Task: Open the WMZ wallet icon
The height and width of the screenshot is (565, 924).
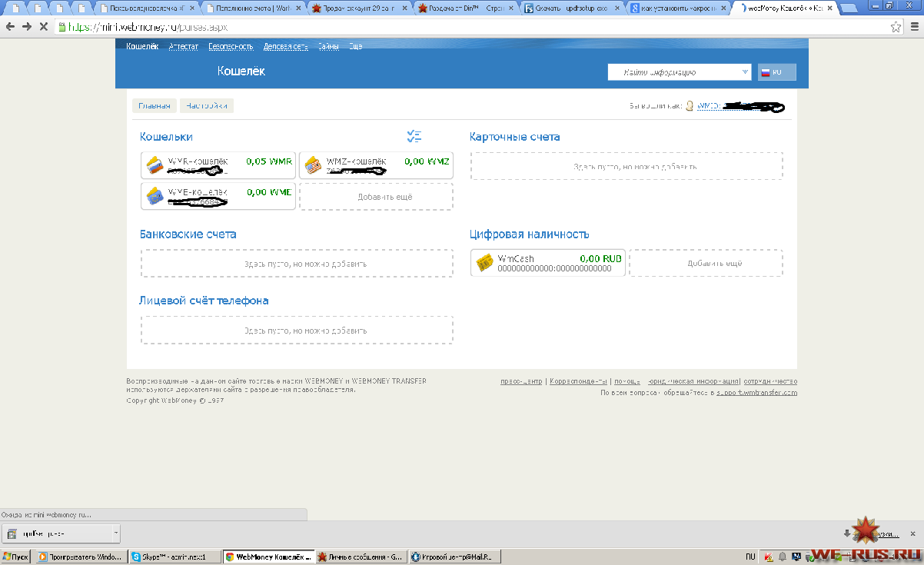Action: pyautogui.click(x=313, y=165)
